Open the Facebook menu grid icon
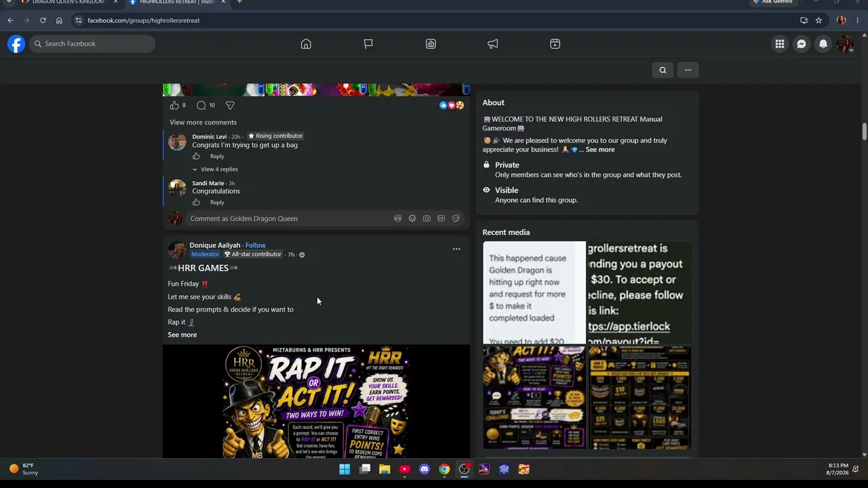The height and width of the screenshot is (488, 868). (780, 44)
